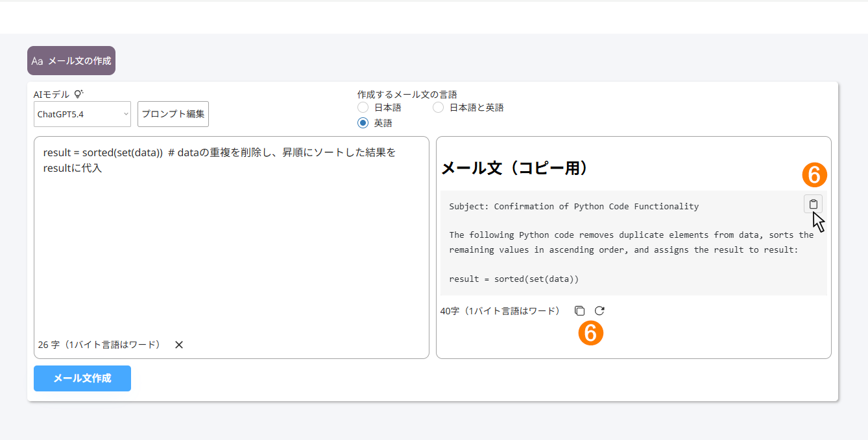Click the 作成するメール文の言語 label
Screen dimensions: 868x440
pos(407,95)
